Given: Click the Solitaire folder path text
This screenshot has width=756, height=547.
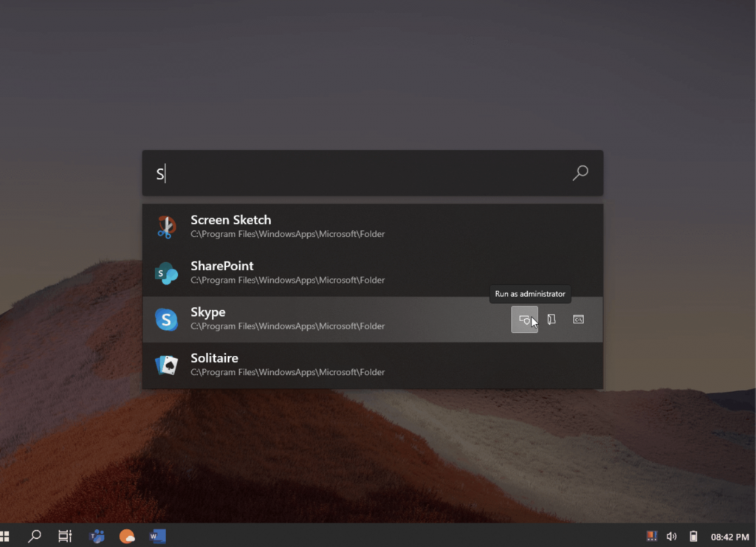Looking at the screenshot, I should 287,373.
